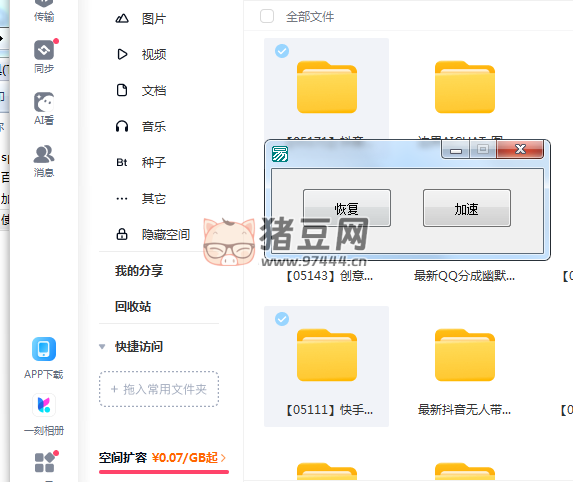Select the 其它 category
573x482 pixels.
pyautogui.click(x=154, y=198)
